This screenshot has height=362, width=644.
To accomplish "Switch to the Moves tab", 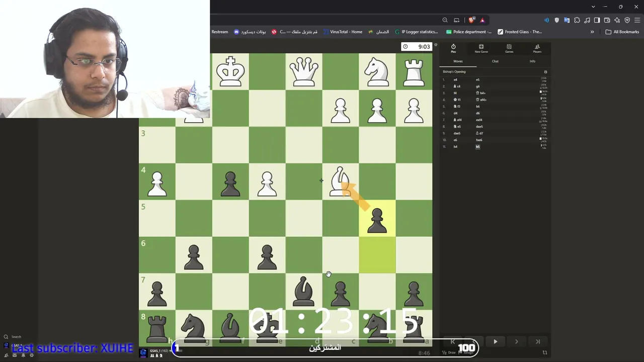I will [458, 61].
